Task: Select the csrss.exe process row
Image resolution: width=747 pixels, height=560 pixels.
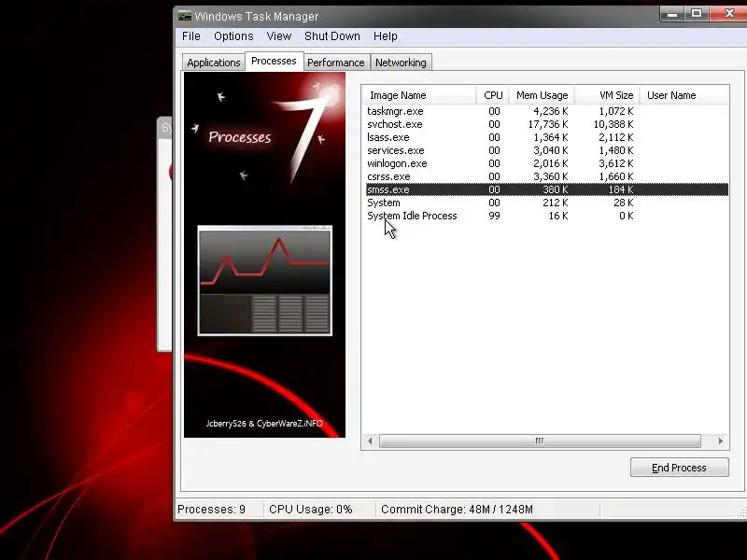Action: coord(547,176)
